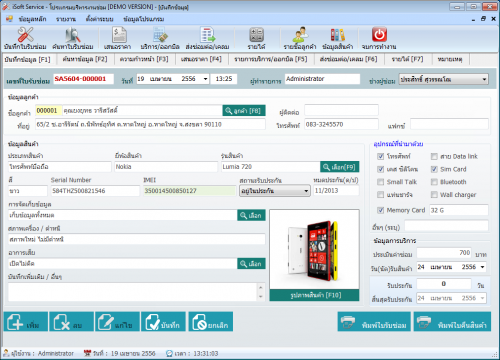Toggle the Memory Card checkbox

click(380, 210)
